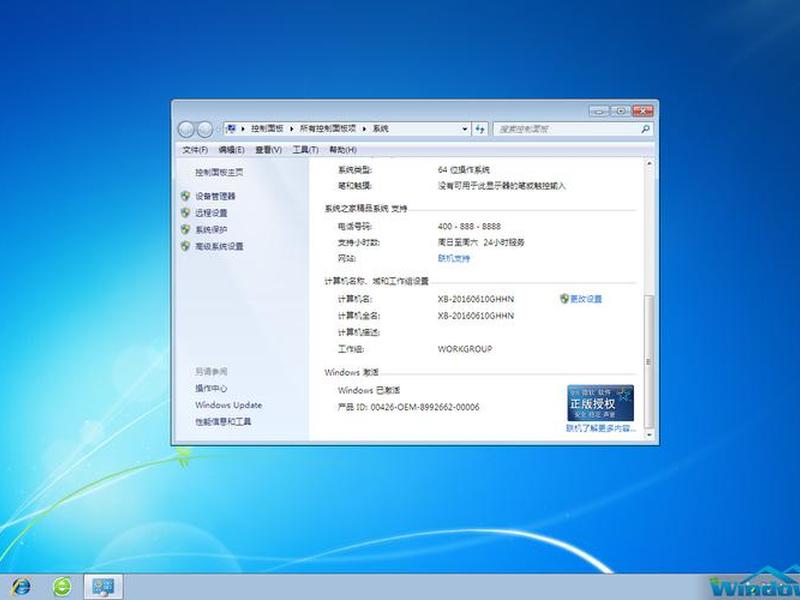Click into the 搜索控制面板 search field
The image size is (800, 600).
point(566,129)
